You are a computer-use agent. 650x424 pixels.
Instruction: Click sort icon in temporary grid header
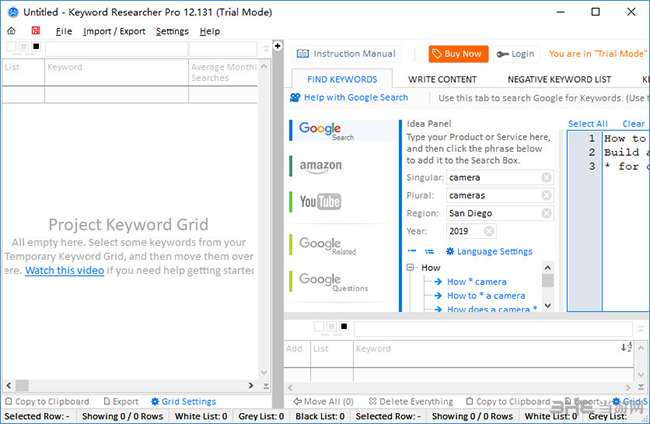[x=626, y=347]
